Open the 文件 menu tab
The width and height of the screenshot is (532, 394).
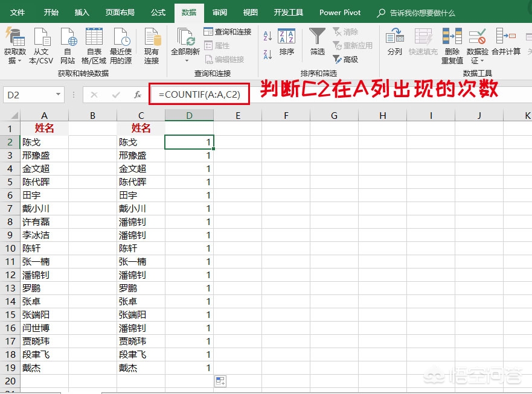tap(18, 13)
